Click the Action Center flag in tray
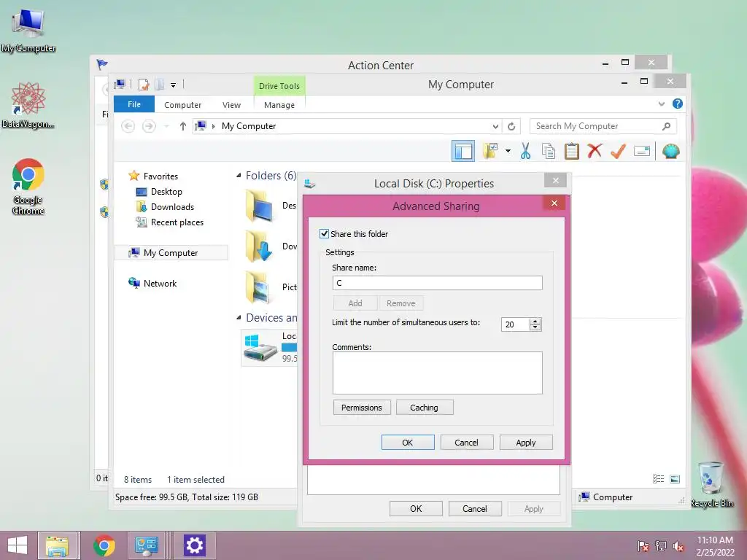This screenshot has width=747, height=560. point(643,546)
